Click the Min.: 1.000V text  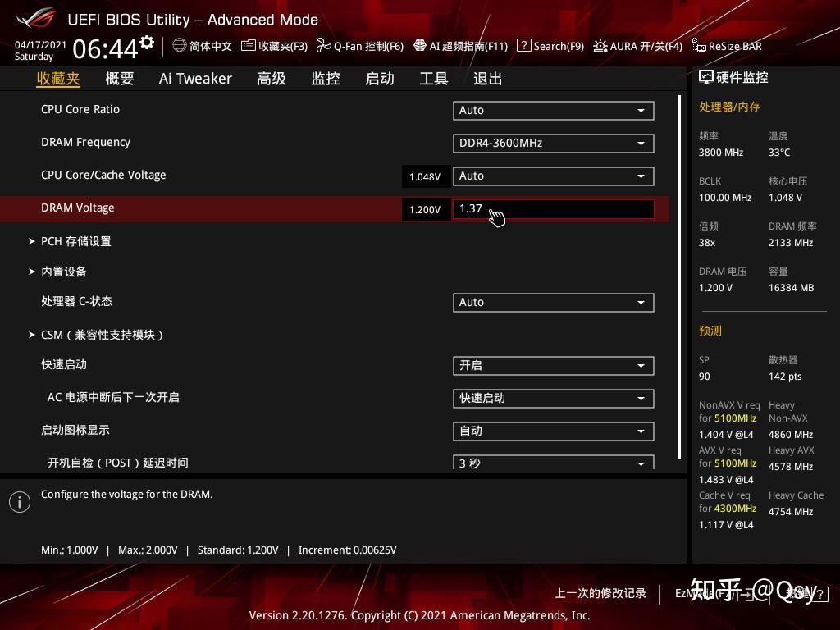[70, 550]
